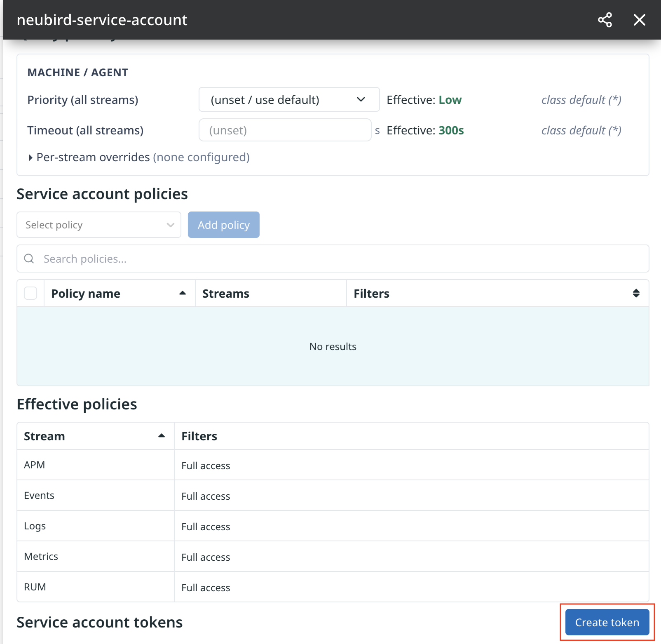Viewport: 661px width, 644px height.
Task: Click the MACHINE / AGENT label
Action: point(78,73)
